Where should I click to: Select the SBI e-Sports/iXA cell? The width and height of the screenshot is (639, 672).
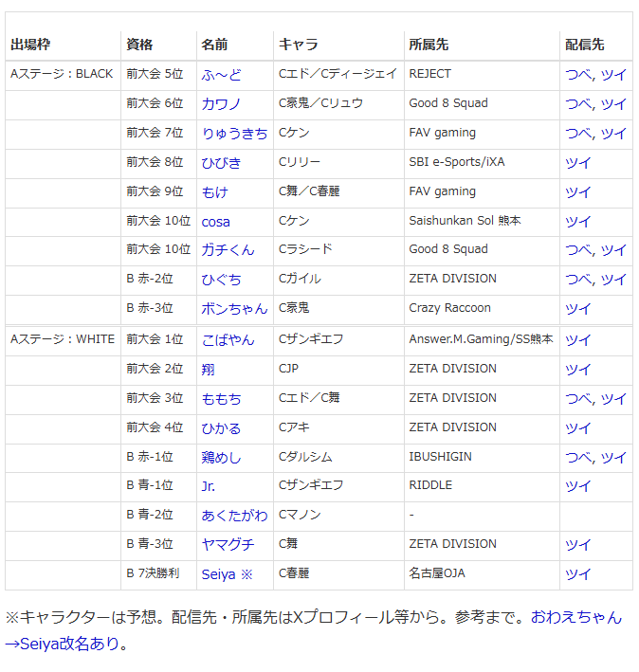(x=482, y=162)
